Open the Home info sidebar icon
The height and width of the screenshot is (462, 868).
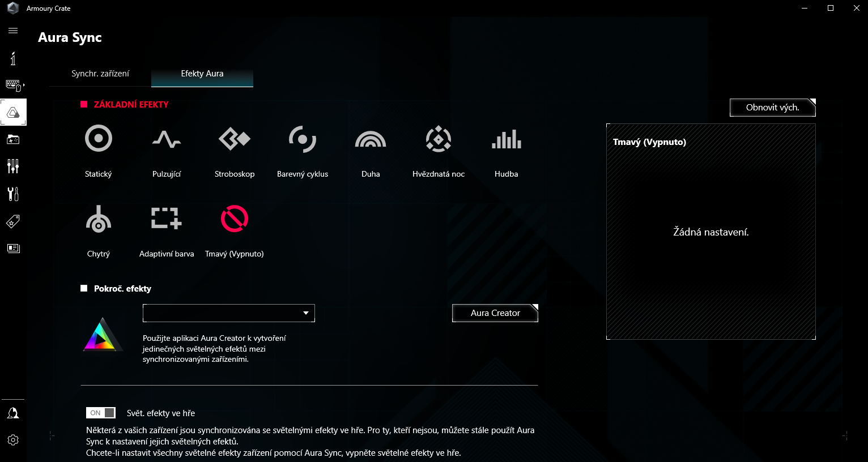click(x=13, y=58)
